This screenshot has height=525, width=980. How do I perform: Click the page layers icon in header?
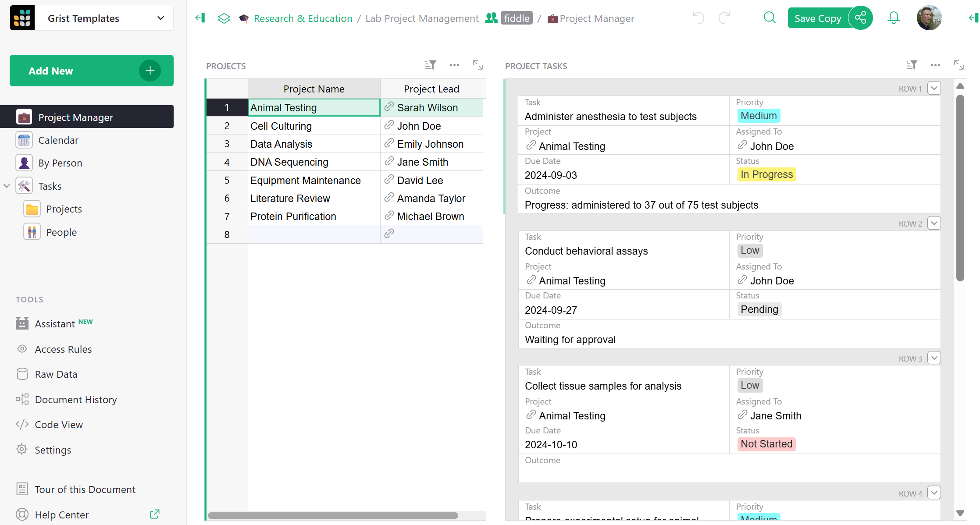pyautogui.click(x=224, y=18)
